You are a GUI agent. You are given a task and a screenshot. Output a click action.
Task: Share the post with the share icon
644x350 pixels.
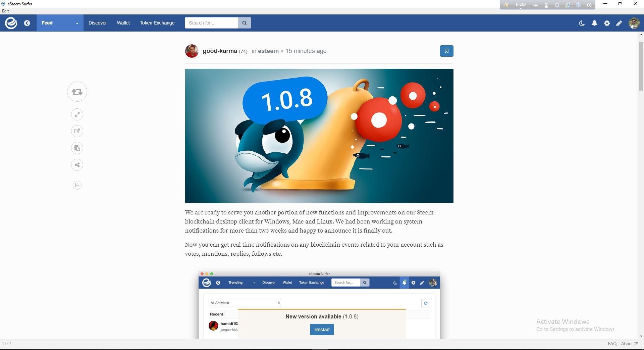(x=77, y=165)
